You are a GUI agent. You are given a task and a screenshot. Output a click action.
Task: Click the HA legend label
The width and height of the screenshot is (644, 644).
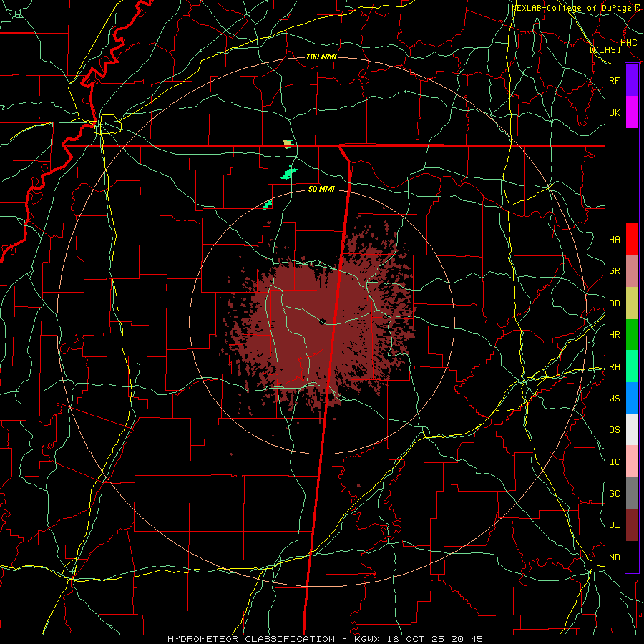[615, 240]
